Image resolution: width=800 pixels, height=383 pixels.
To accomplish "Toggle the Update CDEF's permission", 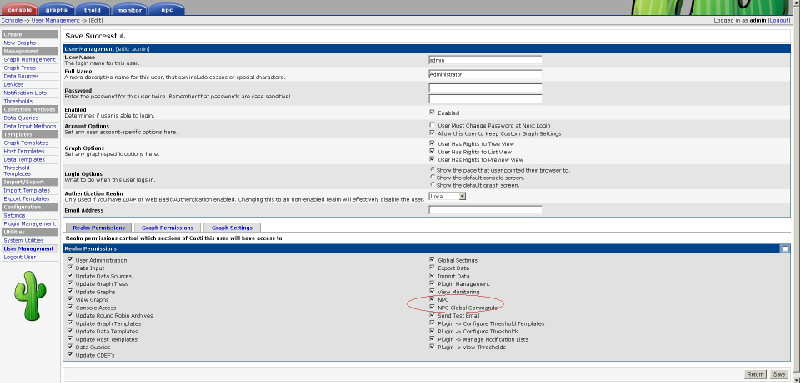I will [70, 354].
